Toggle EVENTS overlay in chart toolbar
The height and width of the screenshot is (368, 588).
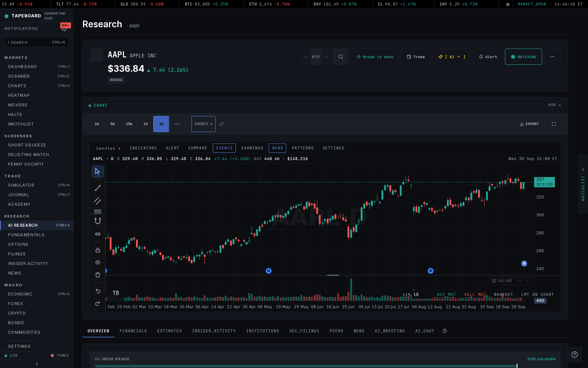(x=224, y=148)
